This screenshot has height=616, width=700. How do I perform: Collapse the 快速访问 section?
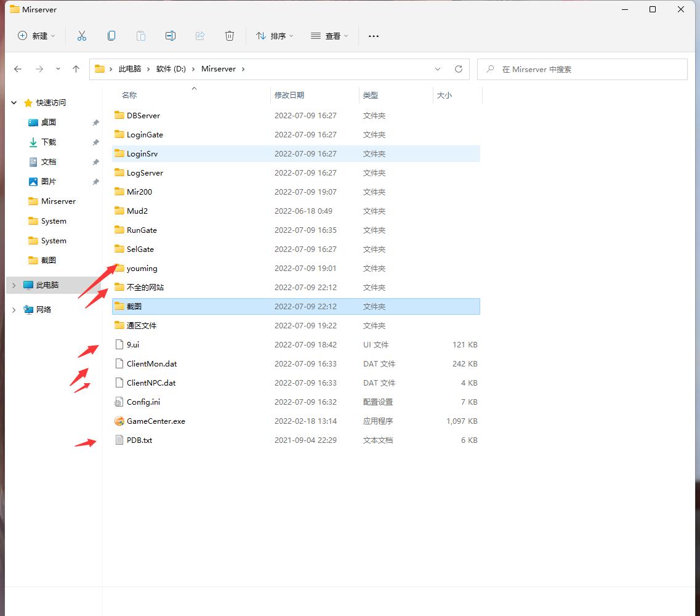coord(14,103)
